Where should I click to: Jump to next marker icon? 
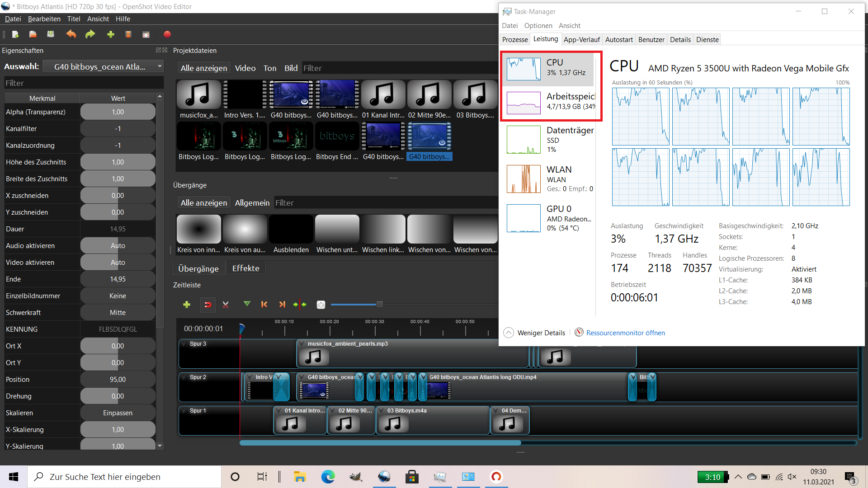coord(282,305)
